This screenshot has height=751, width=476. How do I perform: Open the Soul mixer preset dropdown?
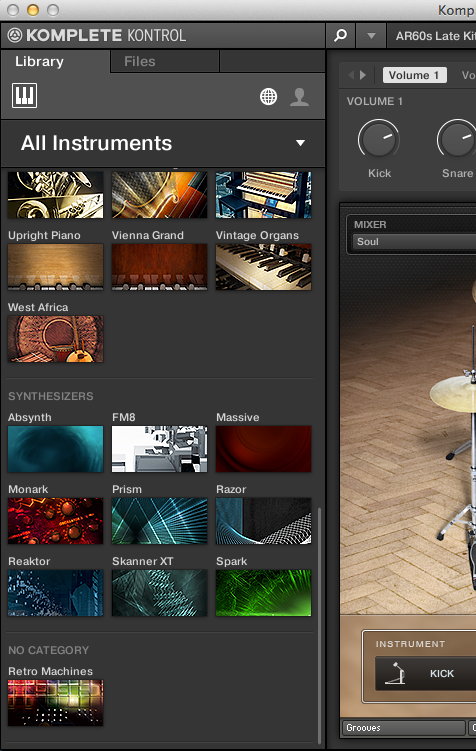415,242
